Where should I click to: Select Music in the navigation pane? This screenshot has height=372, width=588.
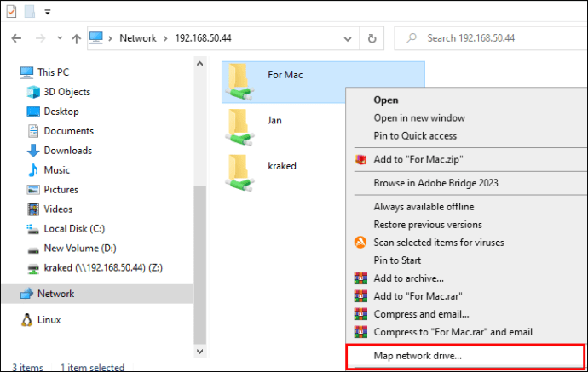pyautogui.click(x=56, y=170)
